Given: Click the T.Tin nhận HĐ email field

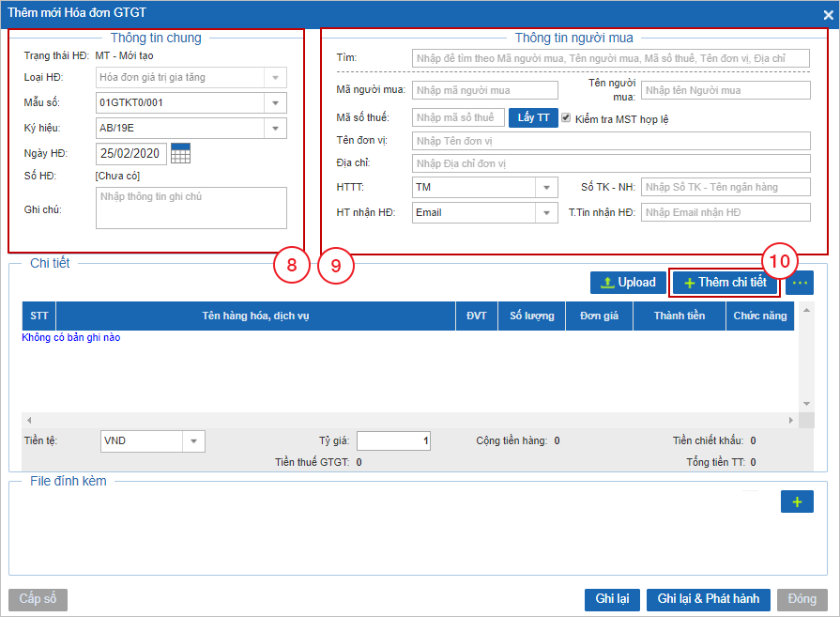Looking at the screenshot, I should coord(725,212).
